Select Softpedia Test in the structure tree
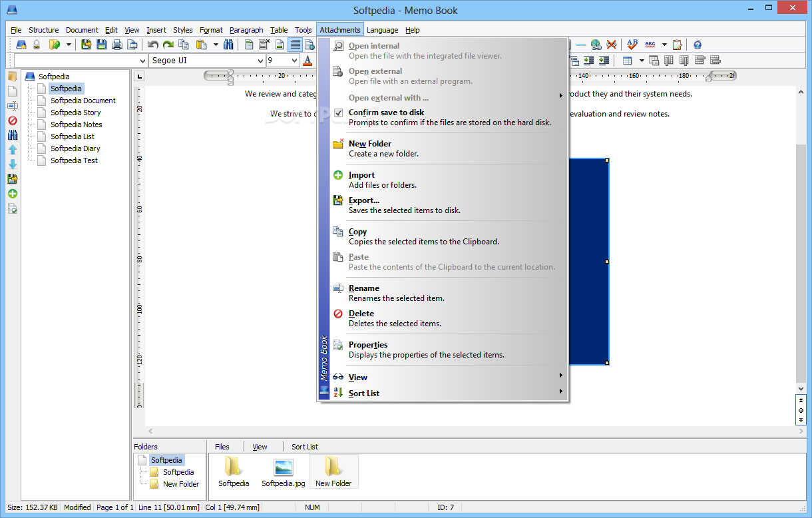812x518 pixels. click(x=74, y=160)
